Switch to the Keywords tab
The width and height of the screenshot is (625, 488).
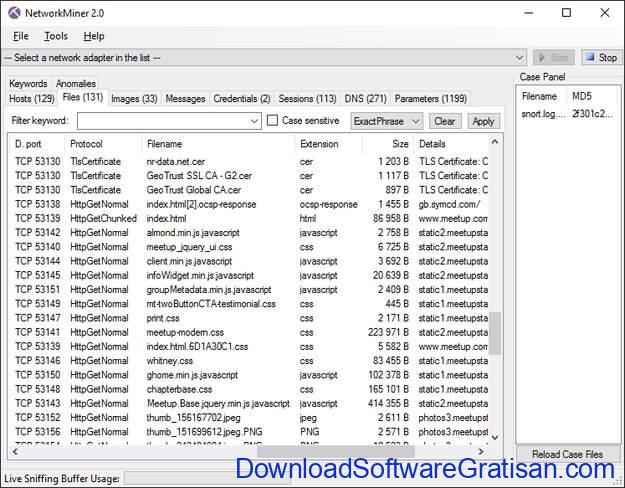point(28,84)
